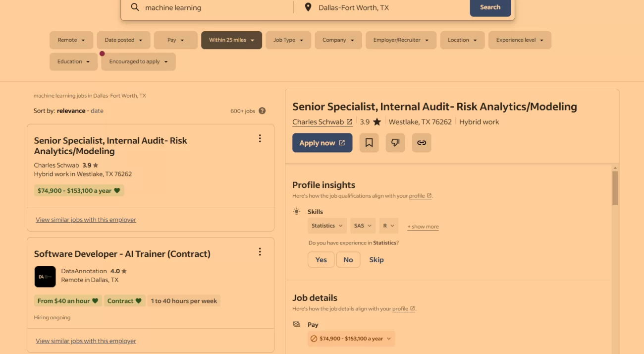This screenshot has height=354, width=644.
Task: Open the Employer/Recruiter filter
Action: pos(401,40)
